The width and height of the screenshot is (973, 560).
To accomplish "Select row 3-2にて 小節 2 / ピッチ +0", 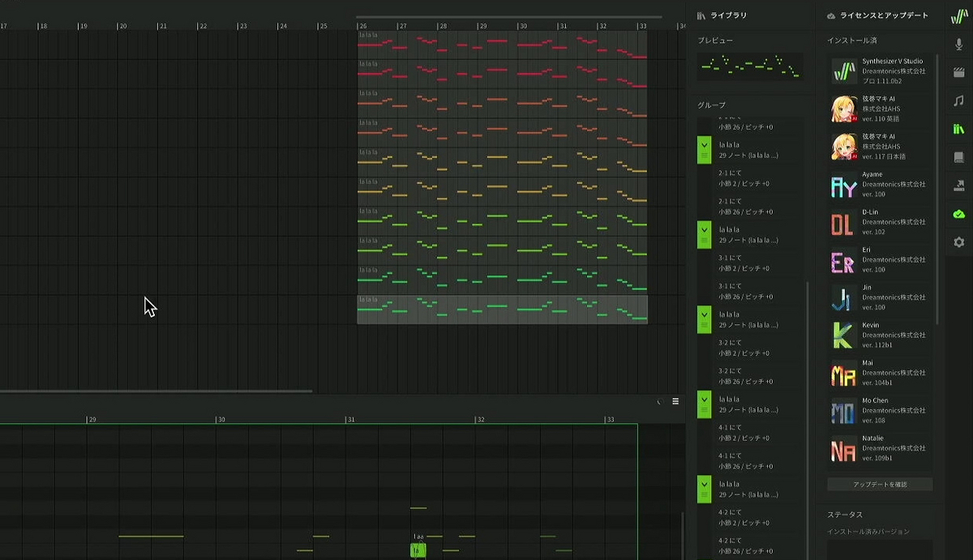I will [x=752, y=348].
